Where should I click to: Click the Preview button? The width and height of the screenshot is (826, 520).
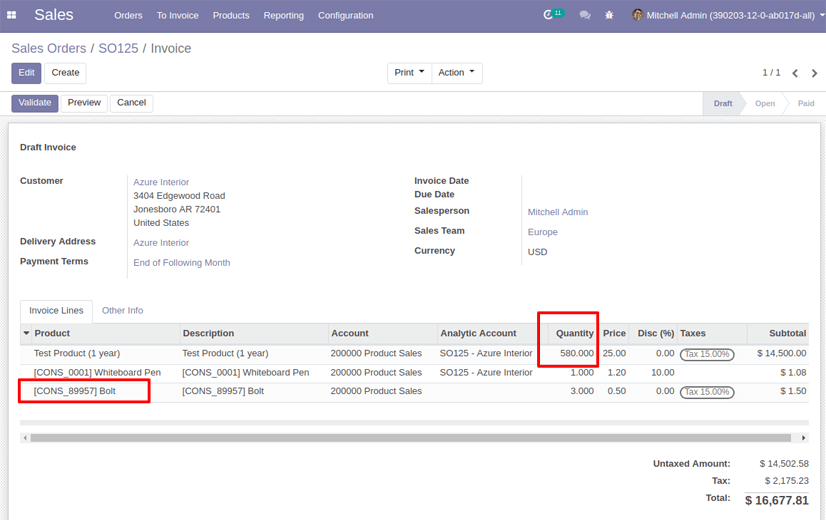point(84,103)
